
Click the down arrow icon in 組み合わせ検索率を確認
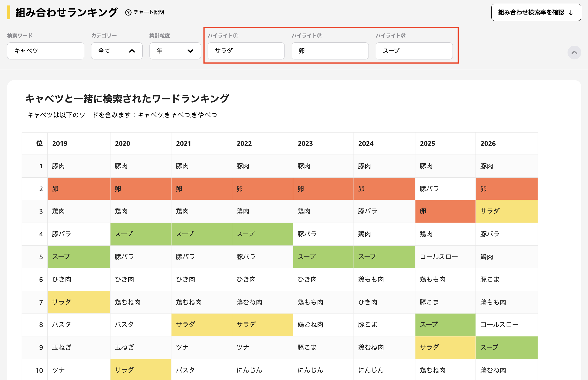click(x=571, y=12)
